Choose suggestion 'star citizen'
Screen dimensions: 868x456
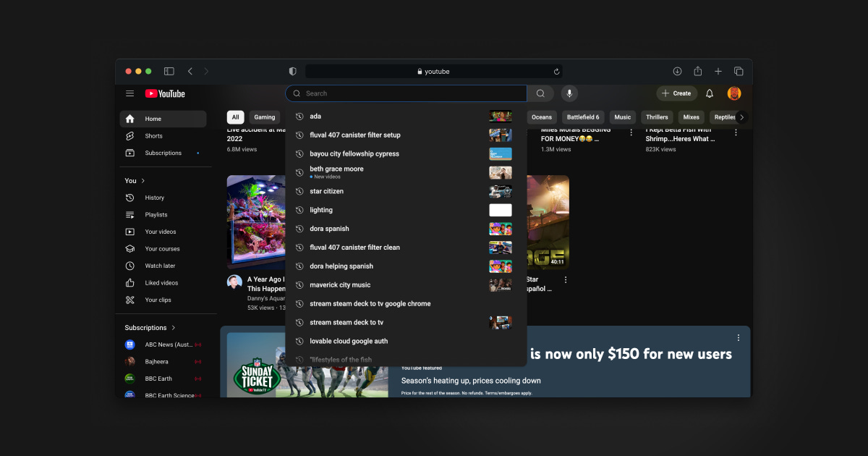tap(406, 191)
